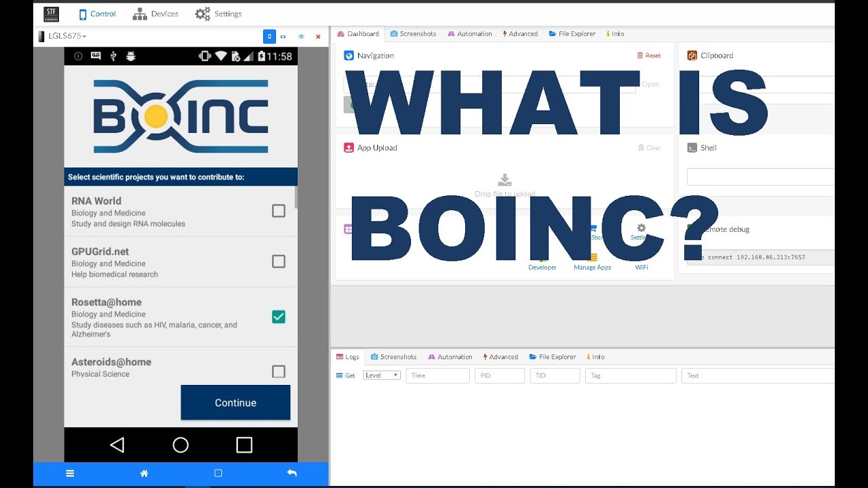Click the Text filter field
The width and height of the screenshot is (868, 488).
(x=757, y=375)
